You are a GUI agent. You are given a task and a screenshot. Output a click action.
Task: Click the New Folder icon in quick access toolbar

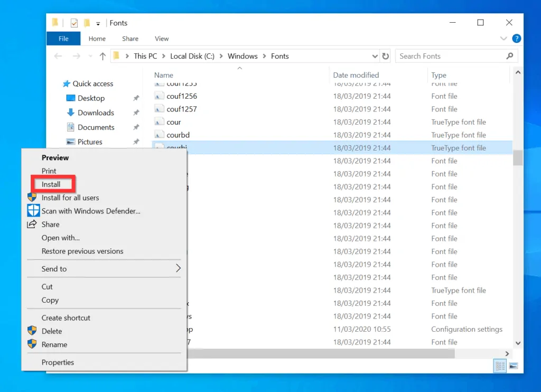click(87, 23)
